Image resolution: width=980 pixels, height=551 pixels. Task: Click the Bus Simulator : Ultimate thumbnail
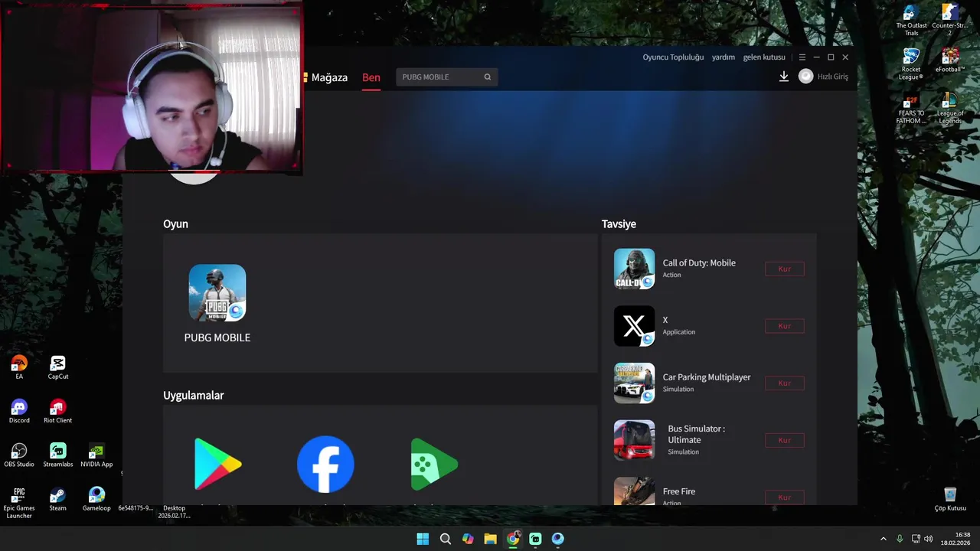tap(634, 440)
